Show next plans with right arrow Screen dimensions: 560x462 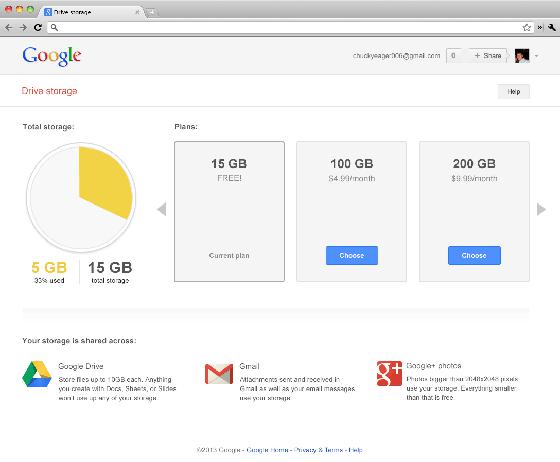[x=541, y=209]
